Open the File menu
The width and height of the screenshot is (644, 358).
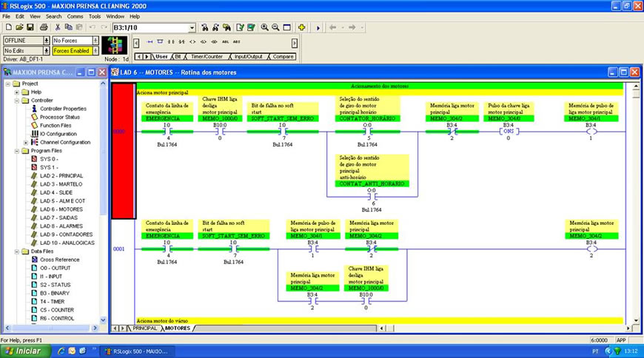tap(6, 16)
